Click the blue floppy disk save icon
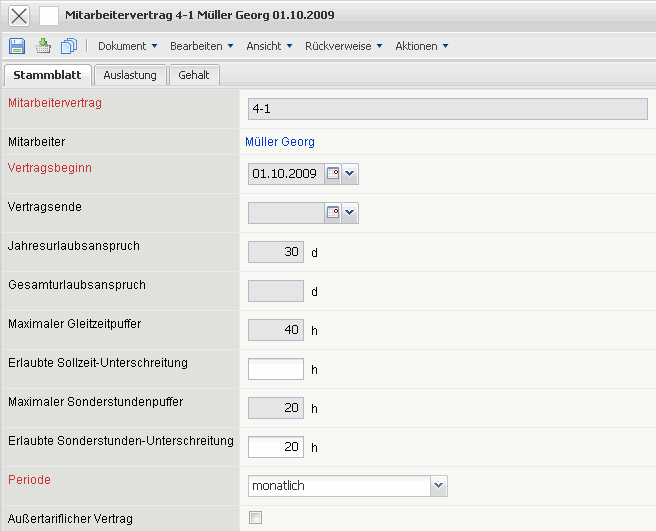The height and width of the screenshot is (531, 656). click(17, 46)
